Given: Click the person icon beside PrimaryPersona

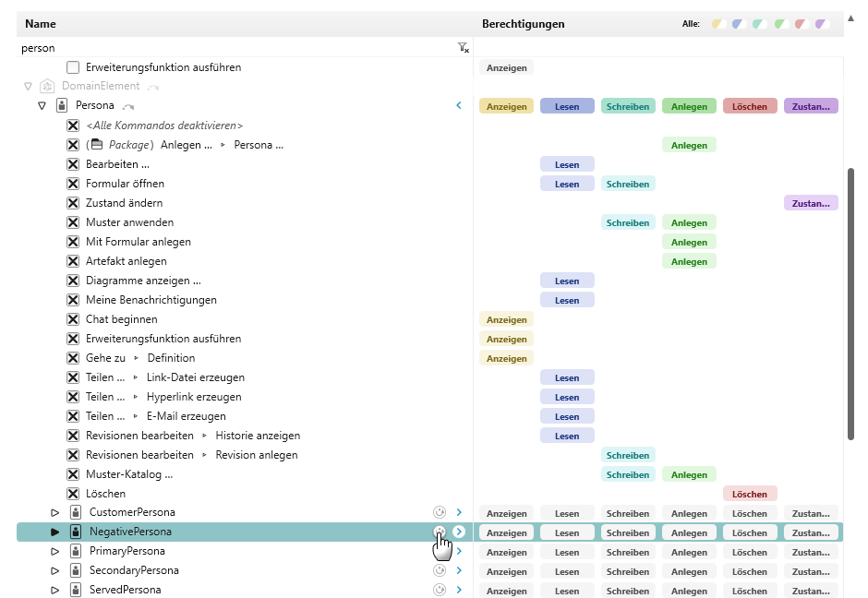Looking at the screenshot, I should click(76, 551).
